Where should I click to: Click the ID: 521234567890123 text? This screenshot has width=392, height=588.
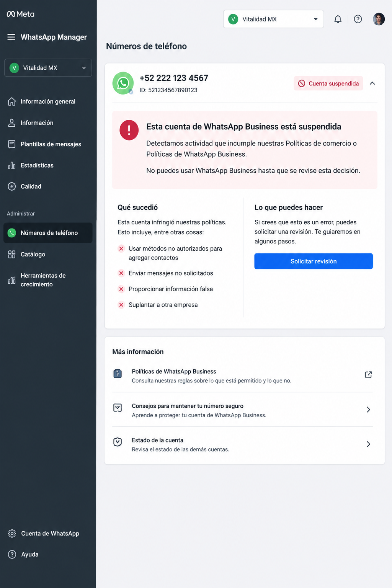point(168,90)
